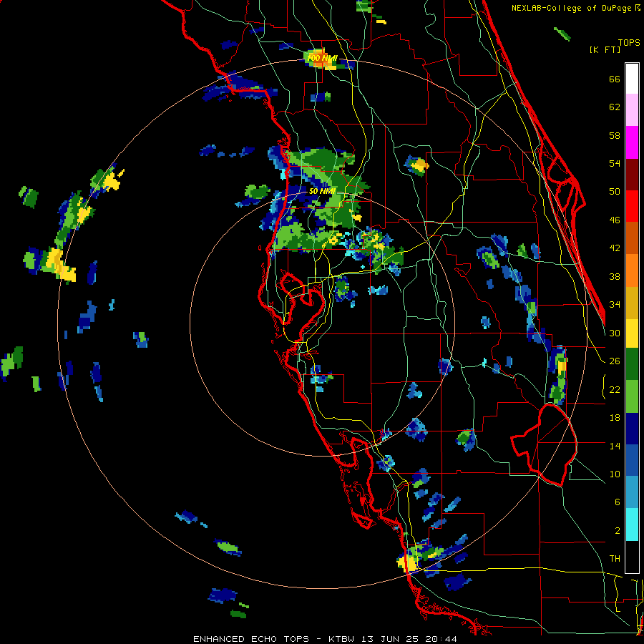Click the 'ENHANCED ECHO TOPS' caption text

point(251,639)
